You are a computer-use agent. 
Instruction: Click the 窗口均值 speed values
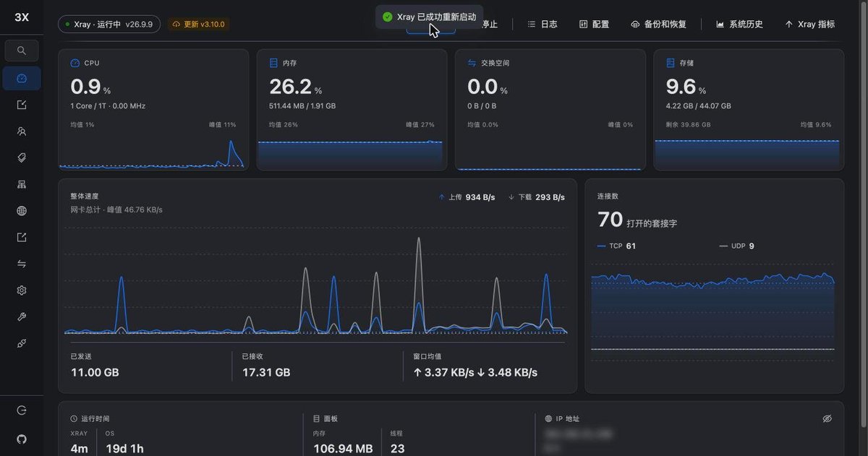pyautogui.click(x=475, y=372)
